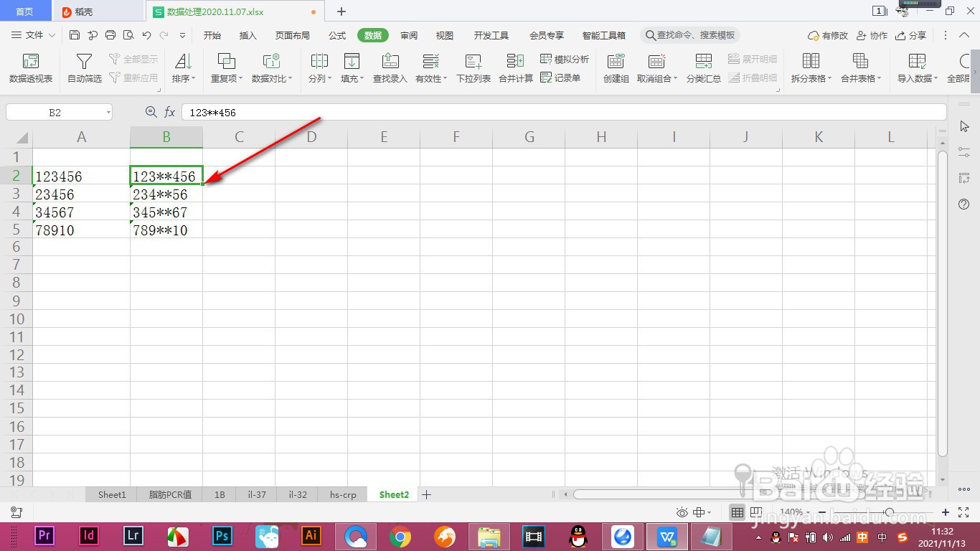Image resolution: width=980 pixels, height=551 pixels.
Task: Expand the quick access toolbar customize arrow
Action: (182, 35)
